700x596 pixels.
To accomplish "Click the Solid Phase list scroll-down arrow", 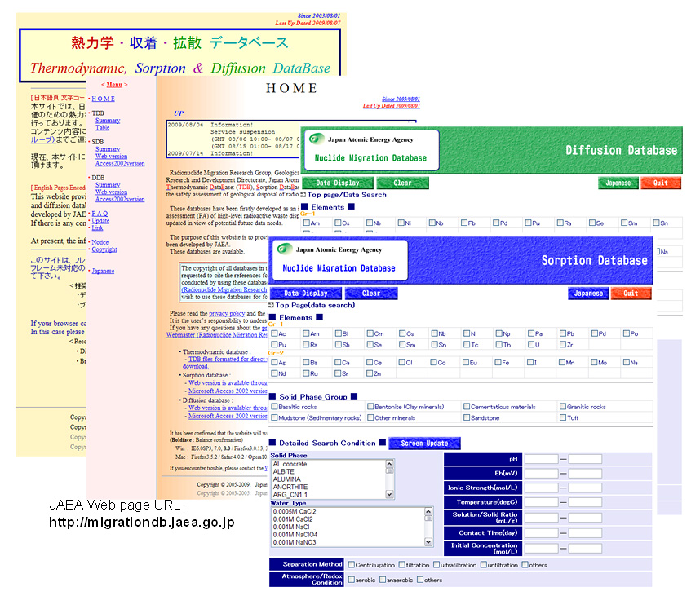I will (390, 494).
